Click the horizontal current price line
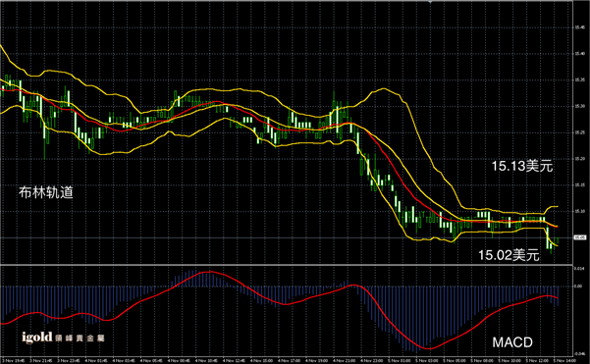The width and height of the screenshot is (590, 364). [287, 237]
